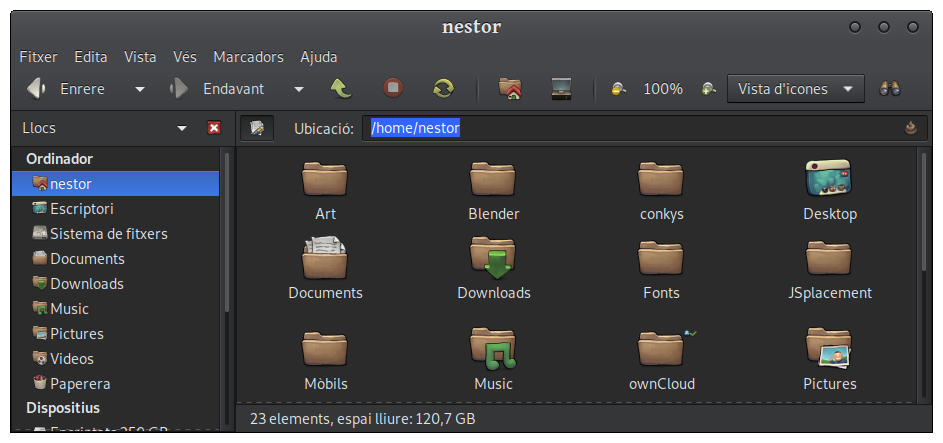Click the Stop loading icon in toolbar

[393, 89]
